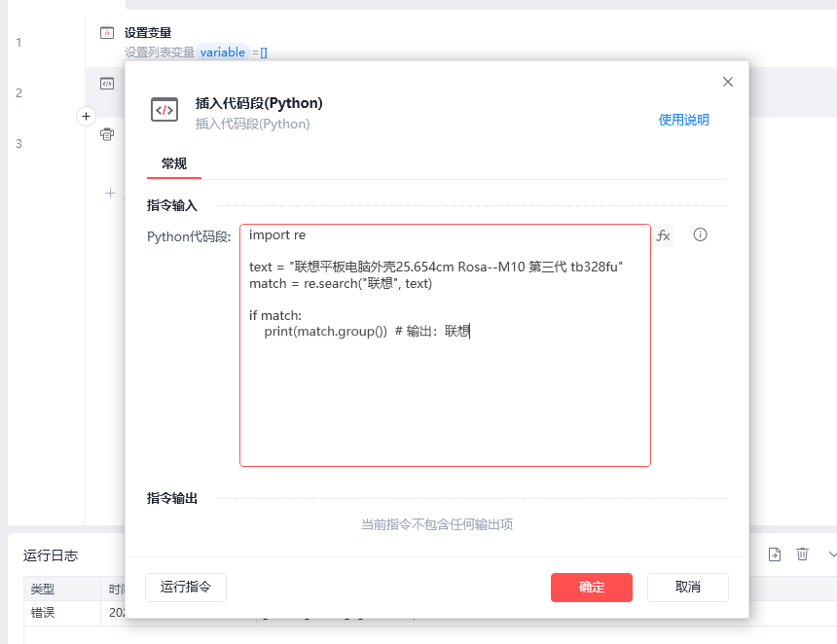837x644 pixels.
Task: Click the info icon beside the code field
Action: pyautogui.click(x=700, y=235)
